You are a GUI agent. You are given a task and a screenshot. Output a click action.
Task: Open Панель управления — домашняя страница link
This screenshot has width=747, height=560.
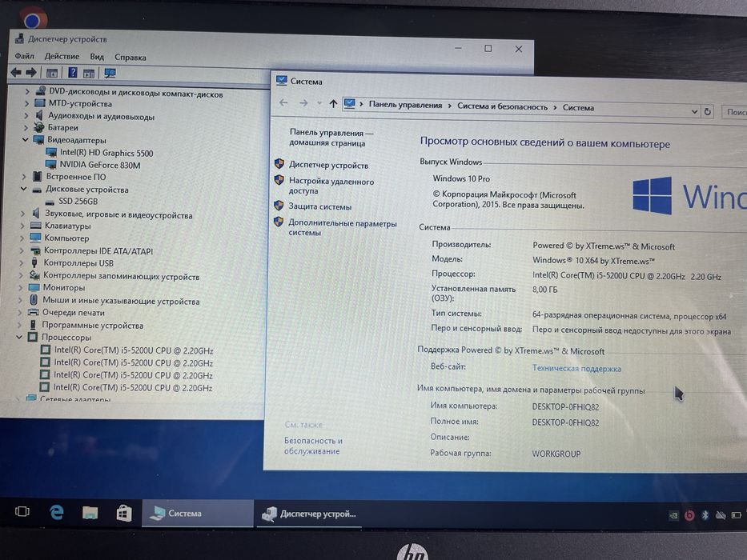(x=331, y=138)
